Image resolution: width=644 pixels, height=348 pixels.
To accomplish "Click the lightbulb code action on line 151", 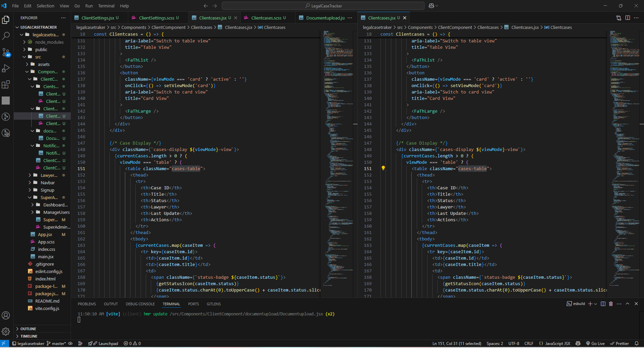I will click(x=383, y=168).
